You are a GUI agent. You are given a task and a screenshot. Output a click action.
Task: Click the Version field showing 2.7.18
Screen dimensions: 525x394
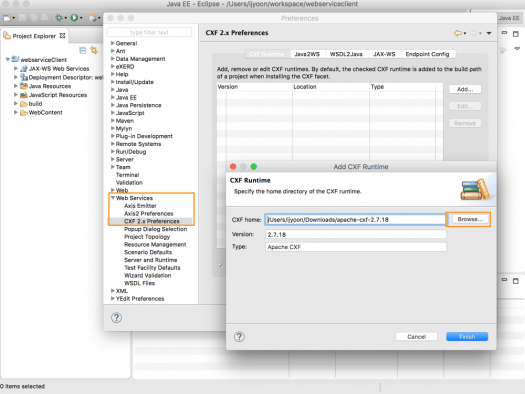pyautogui.click(x=356, y=234)
